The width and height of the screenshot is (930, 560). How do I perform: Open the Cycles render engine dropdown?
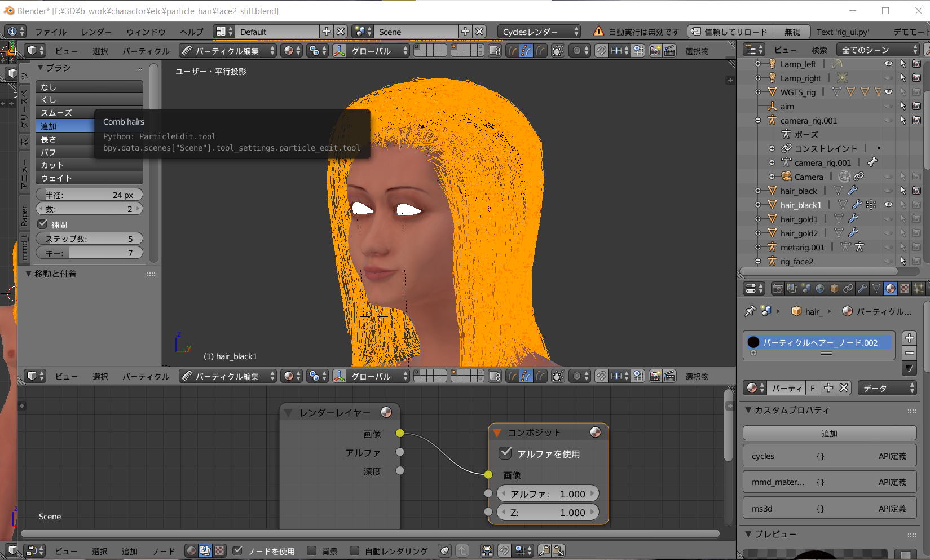540,32
